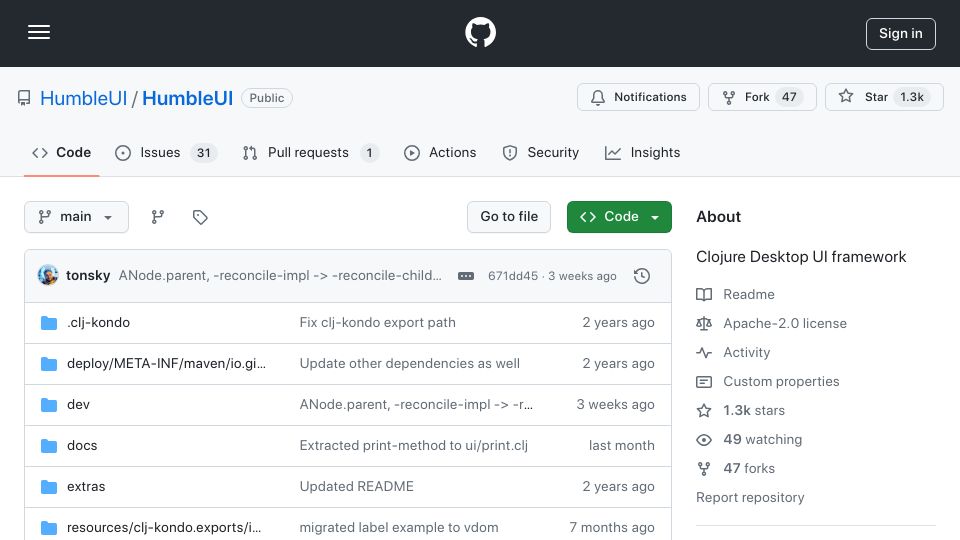Image resolution: width=960 pixels, height=540 pixels.
Task: View branches via the branch icon
Action: coord(158,217)
